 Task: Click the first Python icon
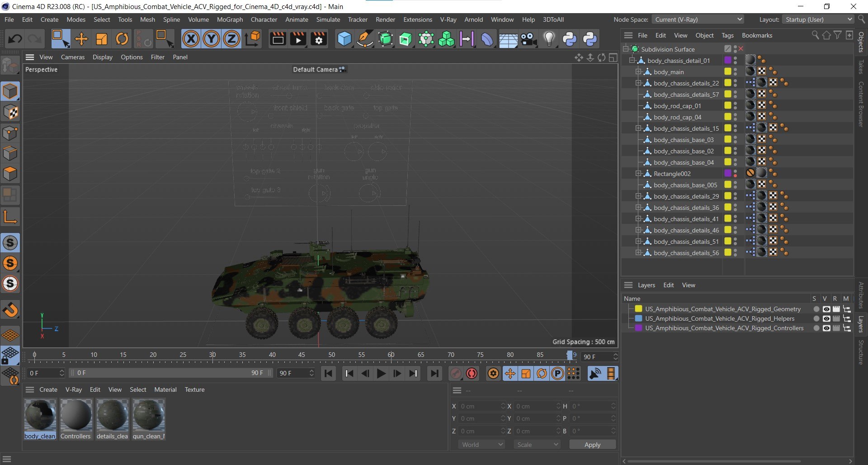tap(570, 39)
